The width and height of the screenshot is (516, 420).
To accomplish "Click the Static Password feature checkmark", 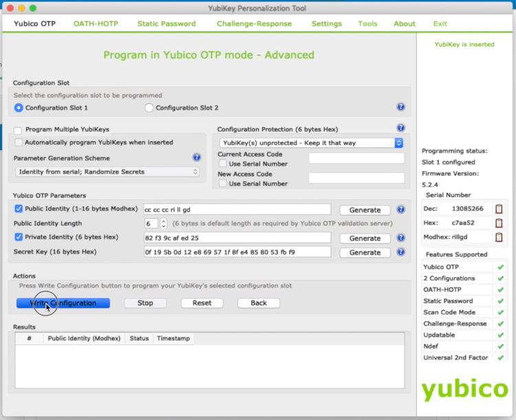I will point(501,301).
